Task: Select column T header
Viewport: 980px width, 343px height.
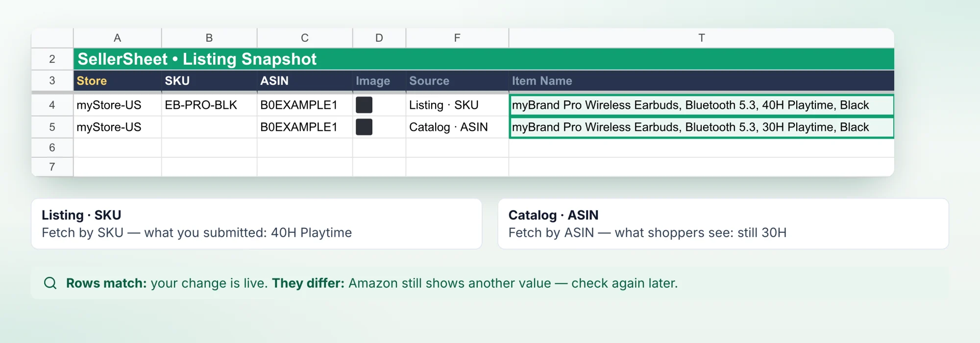Action: click(x=702, y=38)
